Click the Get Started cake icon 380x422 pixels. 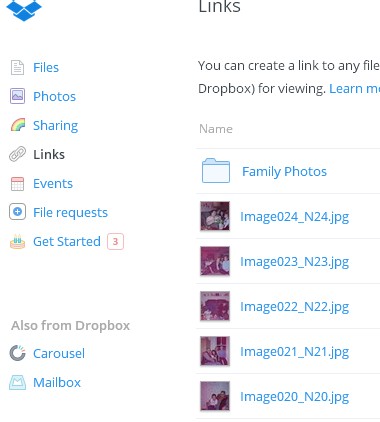click(18, 242)
